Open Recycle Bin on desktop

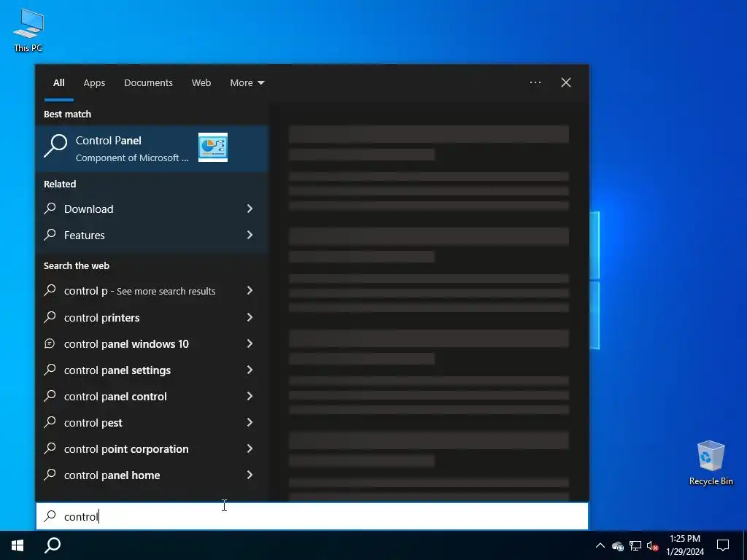(711, 463)
